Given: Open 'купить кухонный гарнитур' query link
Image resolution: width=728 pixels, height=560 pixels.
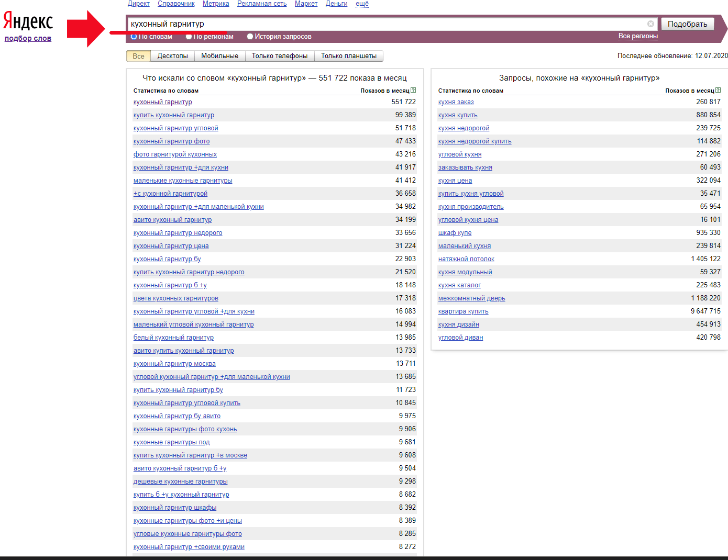Looking at the screenshot, I should (x=173, y=115).
